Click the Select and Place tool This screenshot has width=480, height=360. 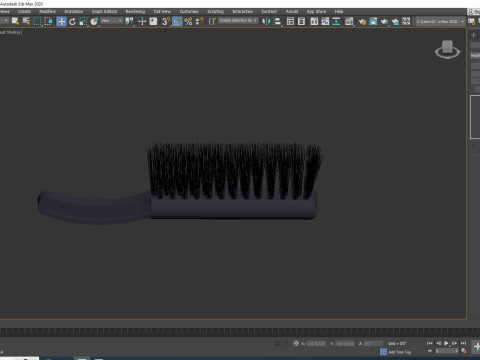point(94,21)
